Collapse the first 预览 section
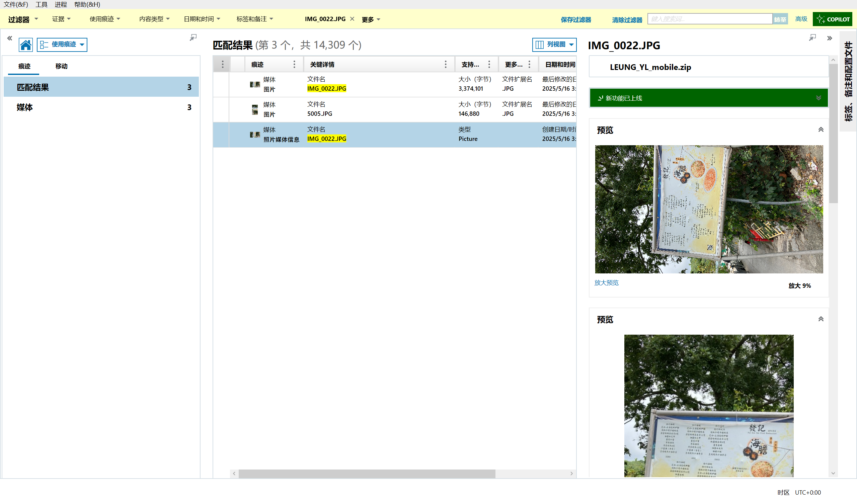 [x=821, y=130]
